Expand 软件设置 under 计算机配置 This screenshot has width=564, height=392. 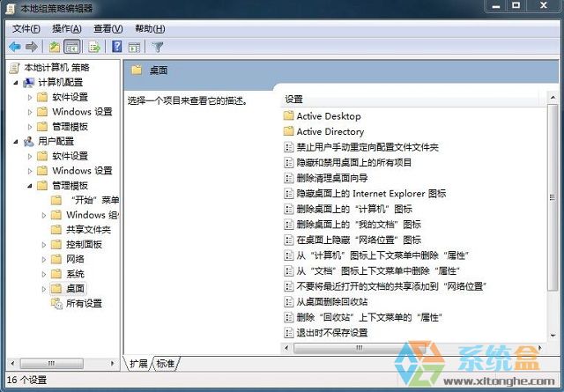pyautogui.click(x=30, y=97)
